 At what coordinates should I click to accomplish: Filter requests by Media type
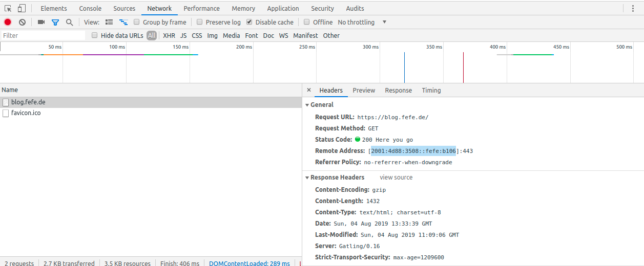(x=232, y=35)
